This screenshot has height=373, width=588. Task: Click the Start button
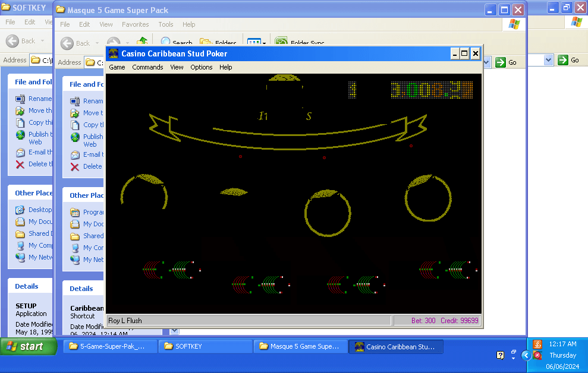point(29,346)
